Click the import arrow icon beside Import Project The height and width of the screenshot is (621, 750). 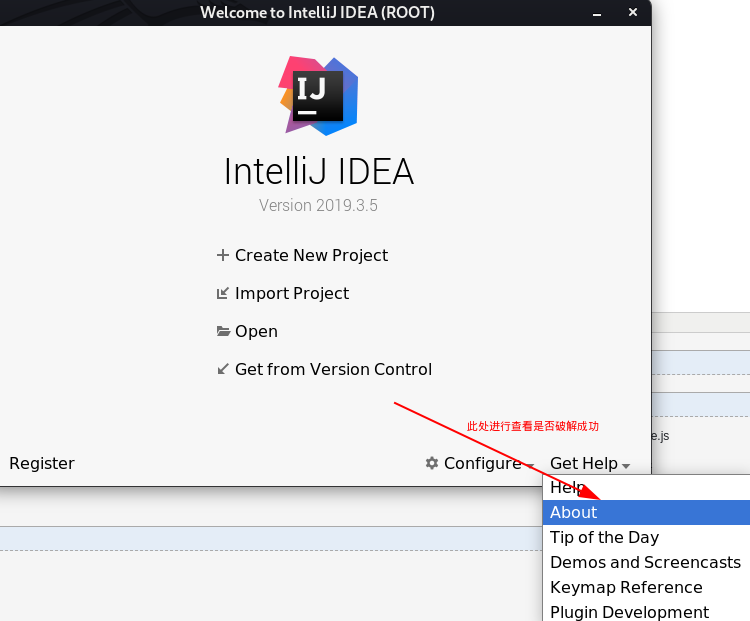(222, 293)
